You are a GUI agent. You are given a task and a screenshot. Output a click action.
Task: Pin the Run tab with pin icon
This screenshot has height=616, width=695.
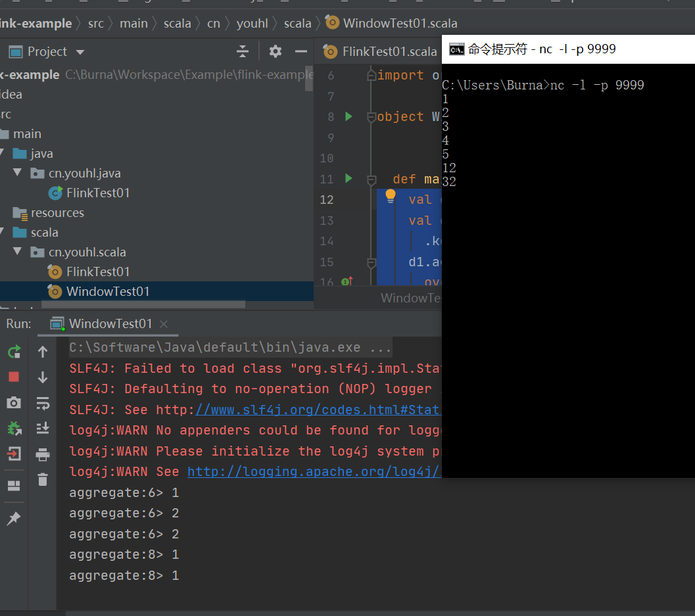pyautogui.click(x=14, y=518)
